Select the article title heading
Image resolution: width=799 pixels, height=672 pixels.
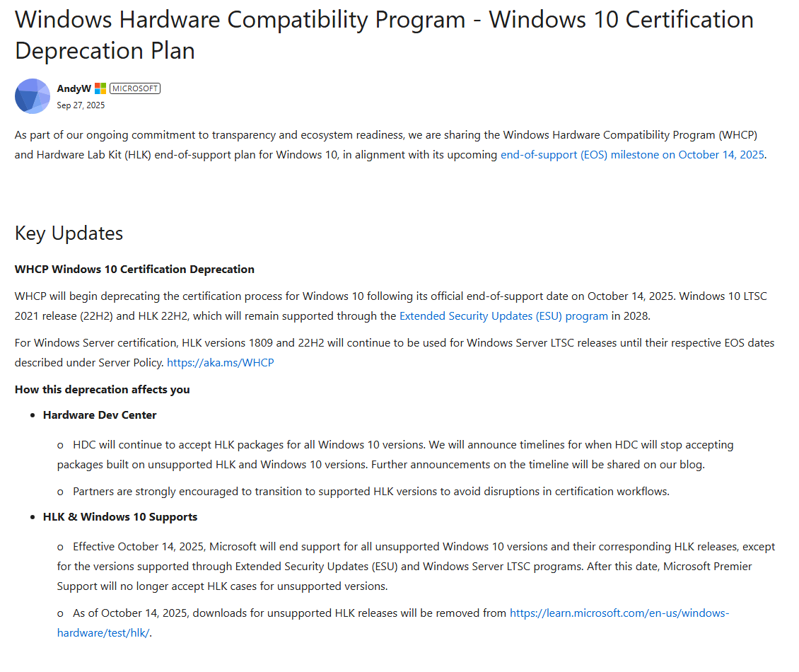pyautogui.click(x=384, y=35)
